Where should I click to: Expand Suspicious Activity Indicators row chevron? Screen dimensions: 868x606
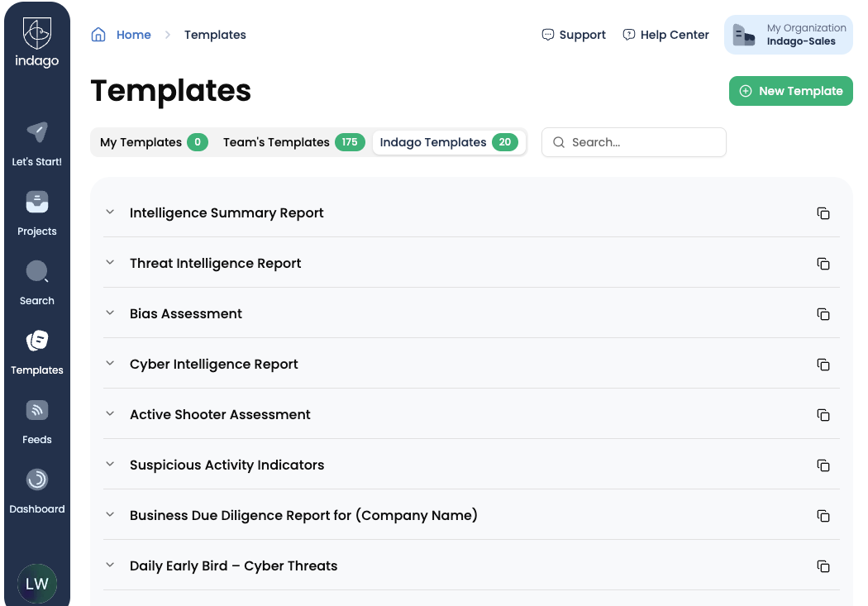[110, 464]
